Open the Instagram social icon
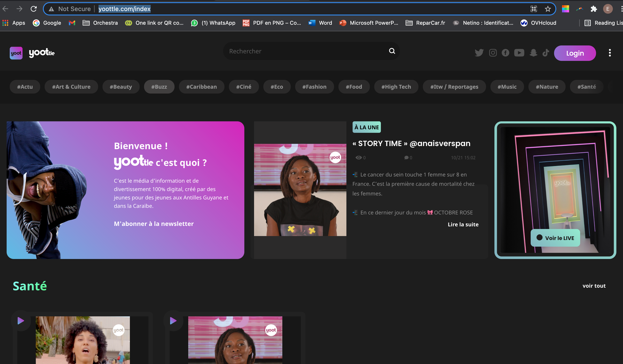 point(493,53)
